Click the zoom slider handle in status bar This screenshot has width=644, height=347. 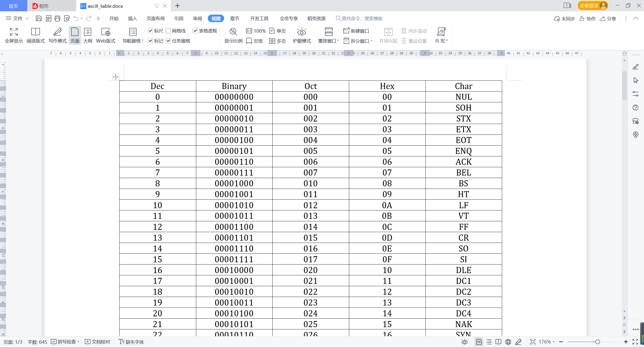tap(597, 342)
